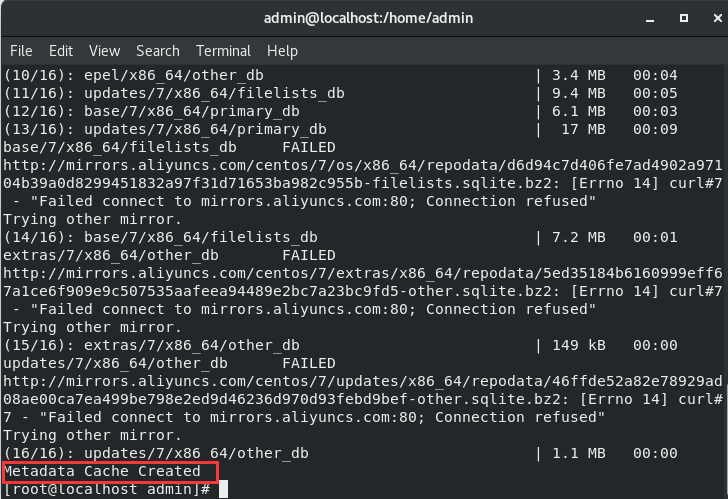This screenshot has height=499, width=728.
Task: Open the Edit menu
Action: (x=61, y=51)
